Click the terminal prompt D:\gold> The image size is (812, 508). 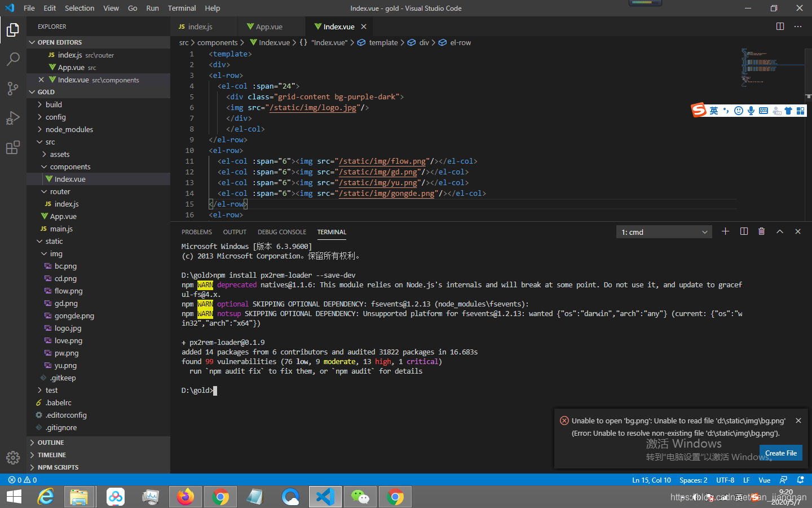pyautogui.click(x=197, y=391)
